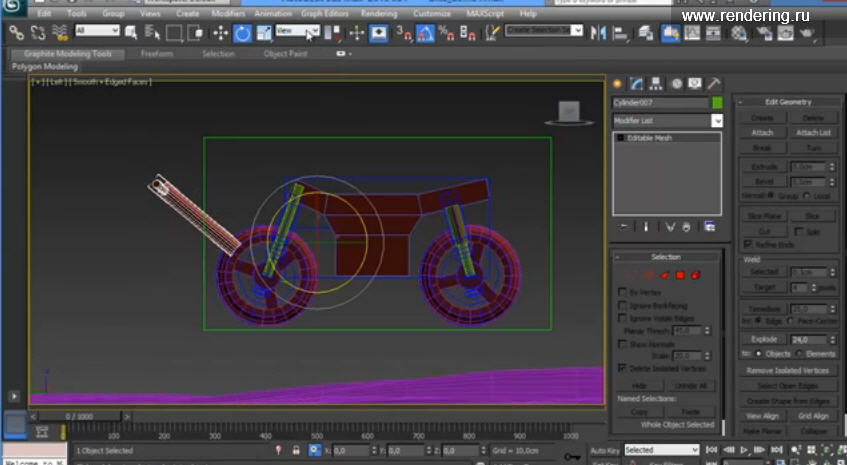Enable the By Vertex checkbox
Image resolution: width=847 pixels, height=465 pixels.
622,292
